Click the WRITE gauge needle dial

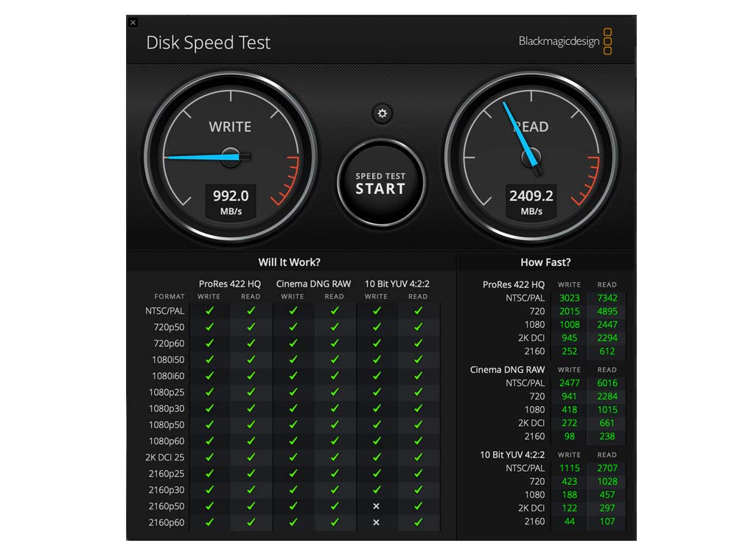(231, 158)
